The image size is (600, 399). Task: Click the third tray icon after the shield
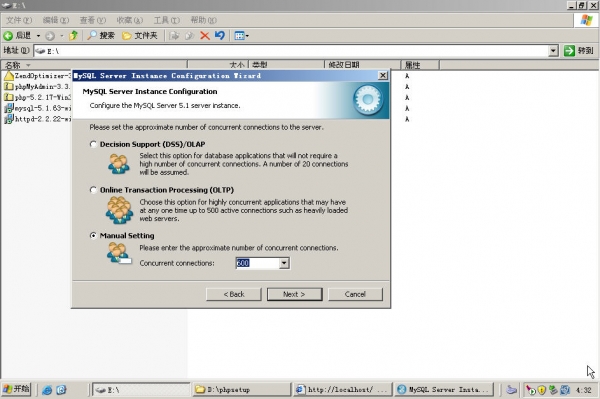553,390
